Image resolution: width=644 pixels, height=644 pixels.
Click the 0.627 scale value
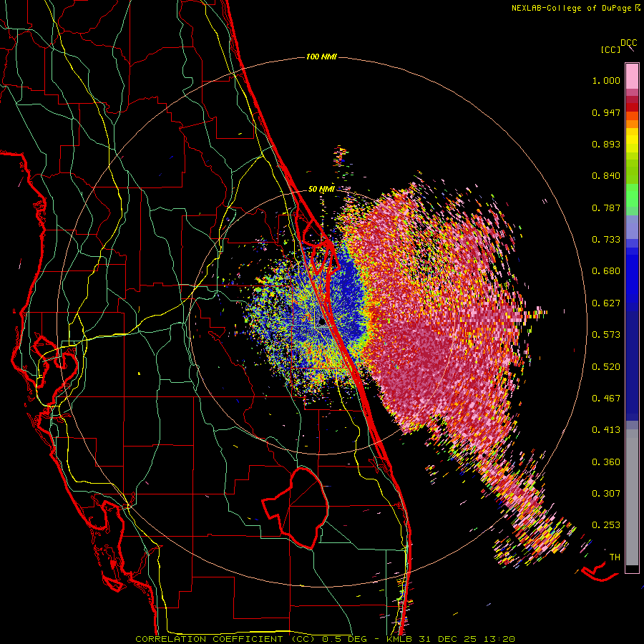click(x=606, y=303)
